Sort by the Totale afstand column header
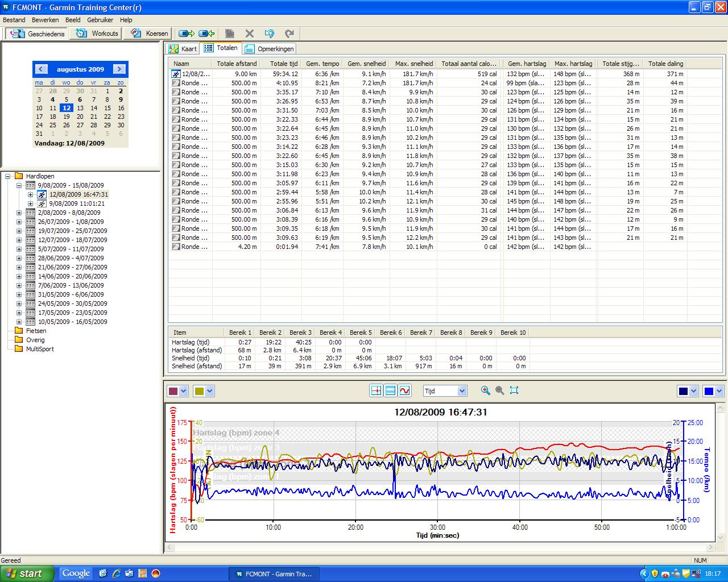Viewport: 728px width, 582px height. click(237, 64)
